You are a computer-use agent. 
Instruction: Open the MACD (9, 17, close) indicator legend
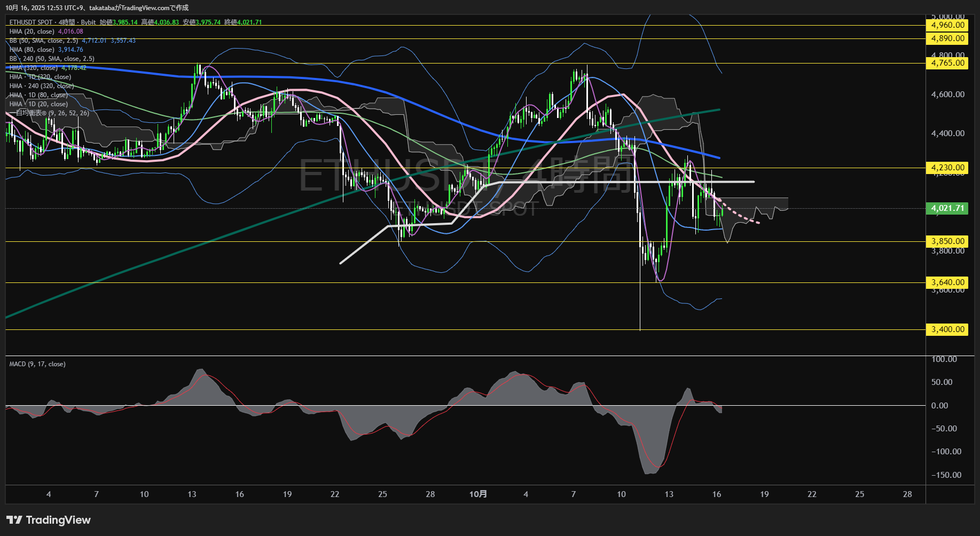[x=37, y=364]
